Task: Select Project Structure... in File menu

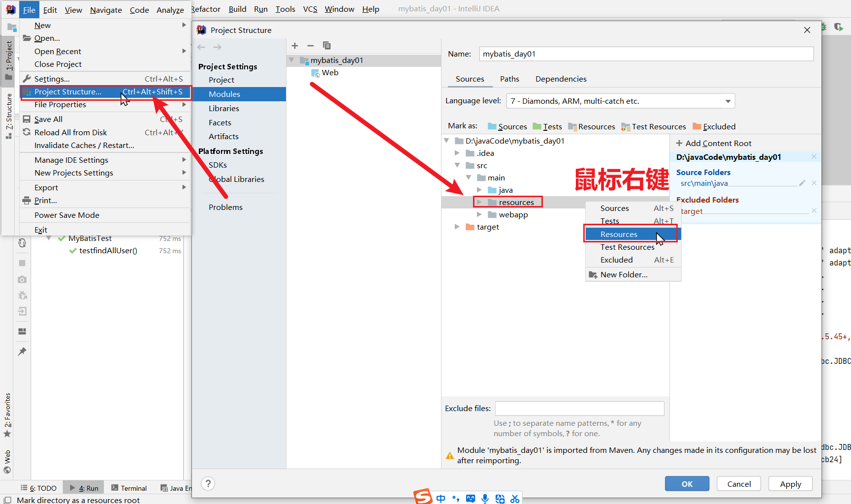Action: coord(105,92)
